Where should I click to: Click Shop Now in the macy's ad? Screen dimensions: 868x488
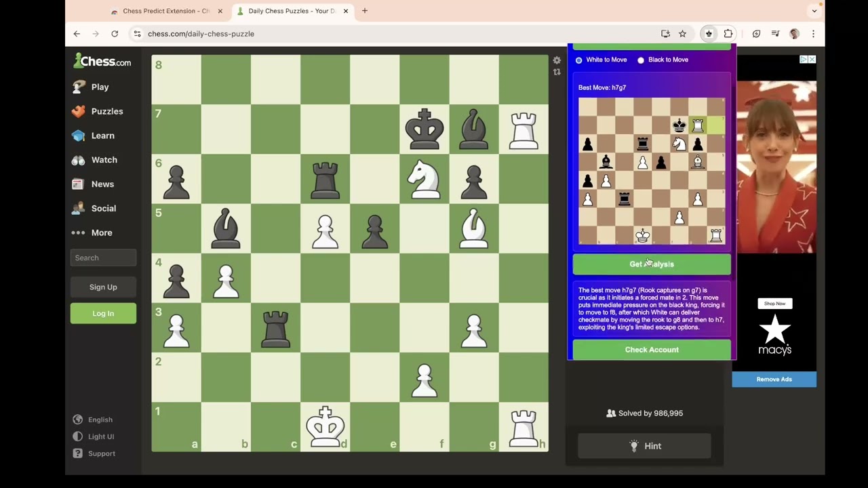click(x=774, y=304)
